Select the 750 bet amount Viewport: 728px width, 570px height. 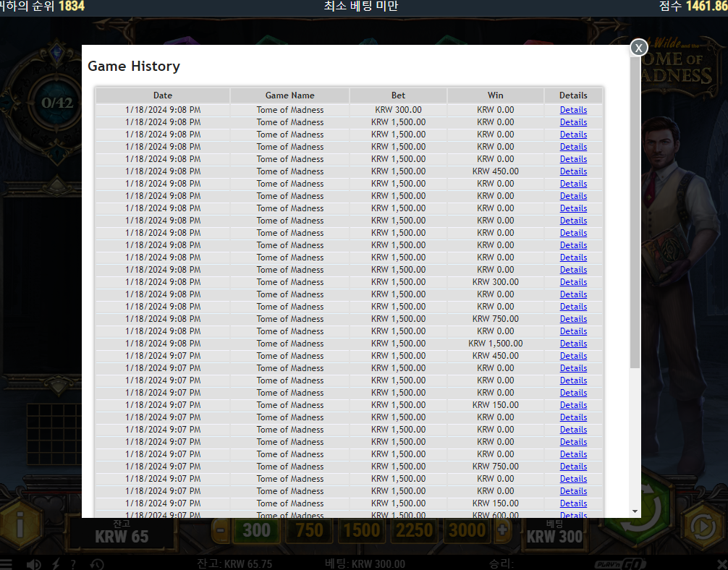pyautogui.click(x=309, y=530)
